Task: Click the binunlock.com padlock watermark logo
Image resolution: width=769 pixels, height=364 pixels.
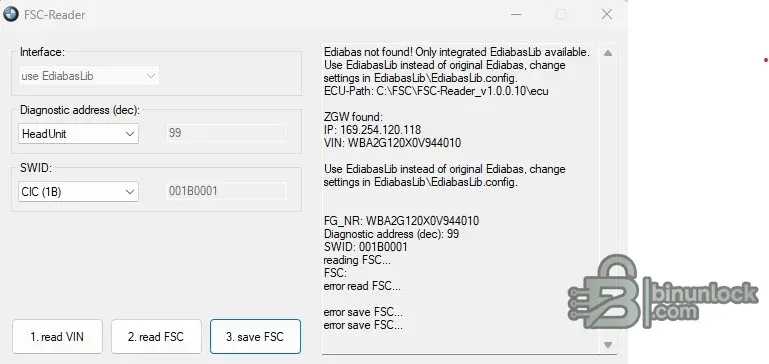Action: coord(663,294)
